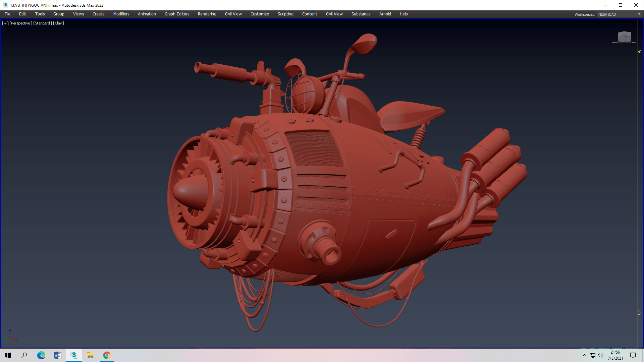The image size is (644, 362).
Task: Click the [+] viewport general menu label
Action: (5, 23)
